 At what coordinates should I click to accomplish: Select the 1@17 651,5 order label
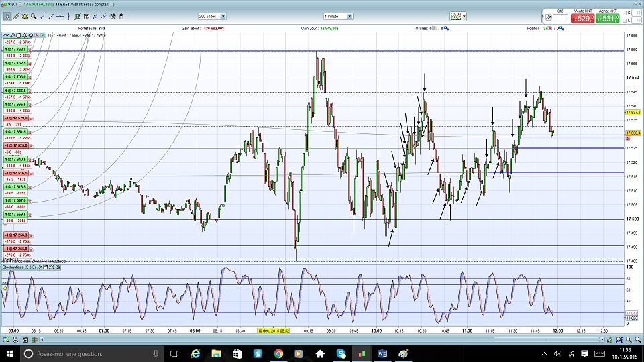pos(15,132)
